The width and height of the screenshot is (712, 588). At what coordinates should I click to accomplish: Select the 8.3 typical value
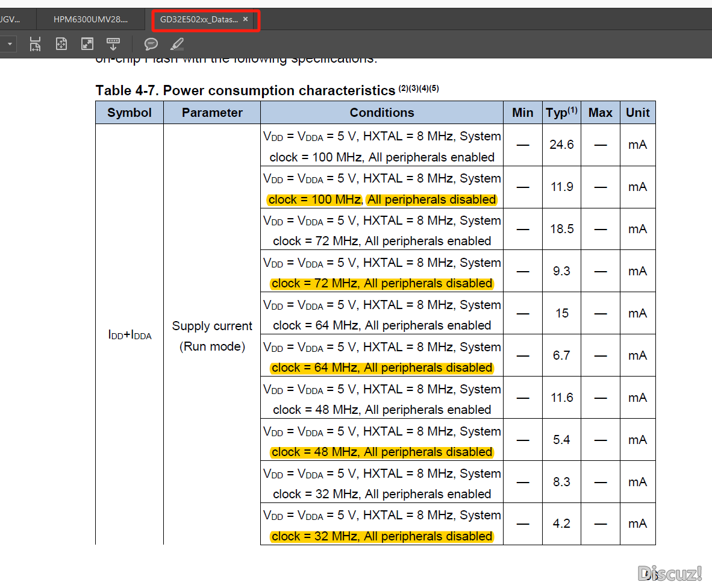point(561,482)
